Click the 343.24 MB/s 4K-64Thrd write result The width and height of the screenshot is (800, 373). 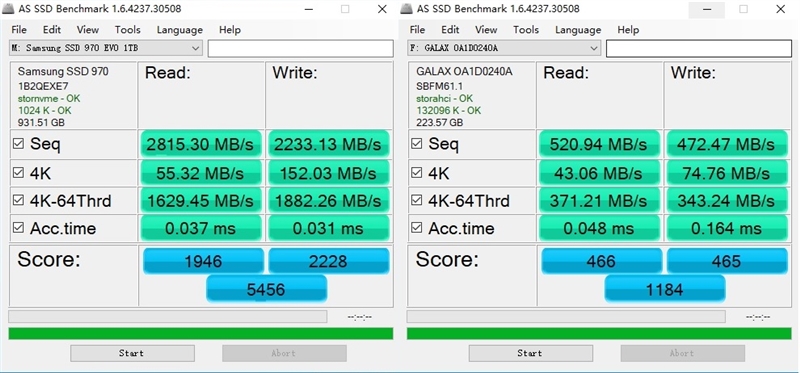click(727, 201)
